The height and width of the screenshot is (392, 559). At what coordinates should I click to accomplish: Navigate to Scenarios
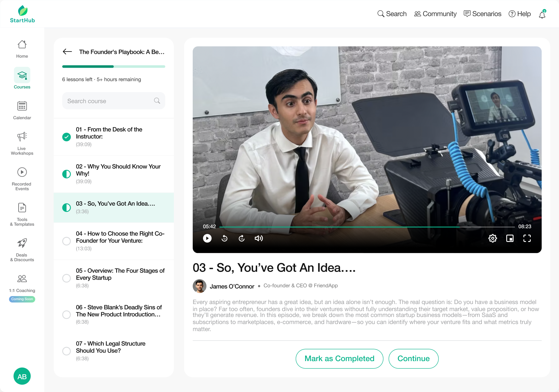[x=482, y=14]
